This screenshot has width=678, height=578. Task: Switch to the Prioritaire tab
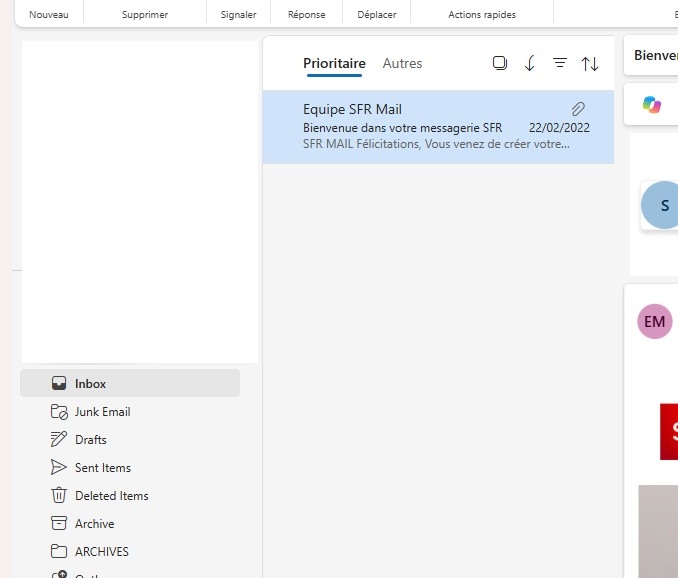tap(334, 64)
